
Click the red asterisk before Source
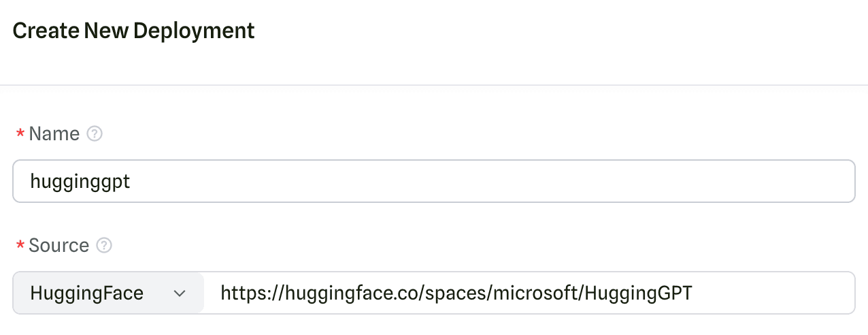(x=20, y=246)
